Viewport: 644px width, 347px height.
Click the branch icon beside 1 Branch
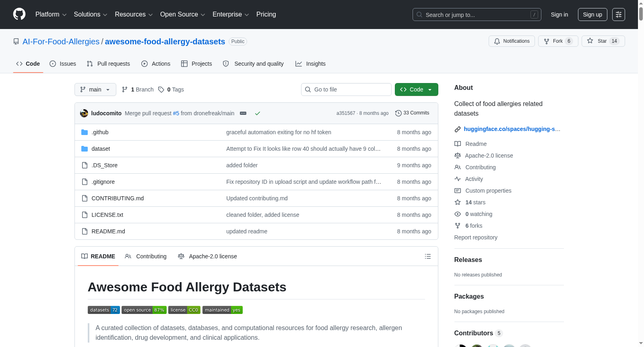(125, 89)
